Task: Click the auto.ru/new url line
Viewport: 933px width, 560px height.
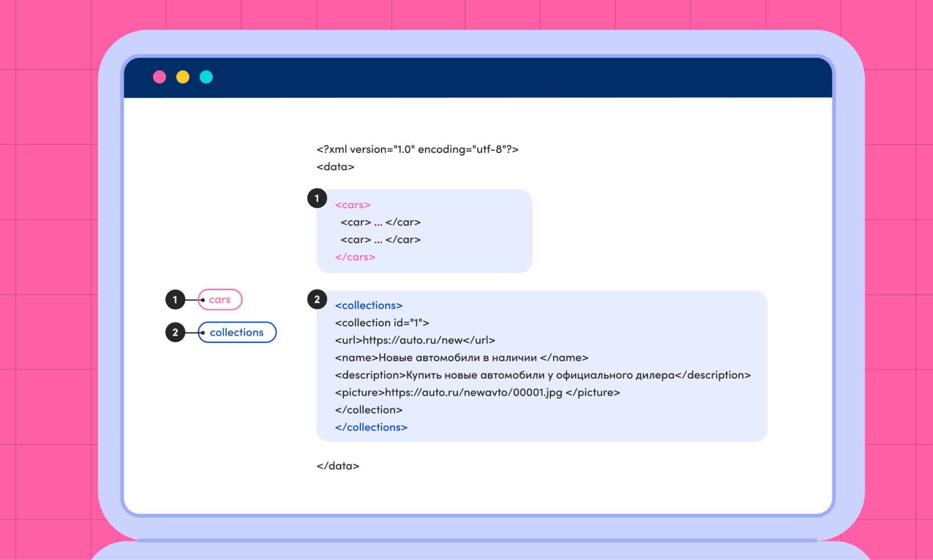Action: 414,340
